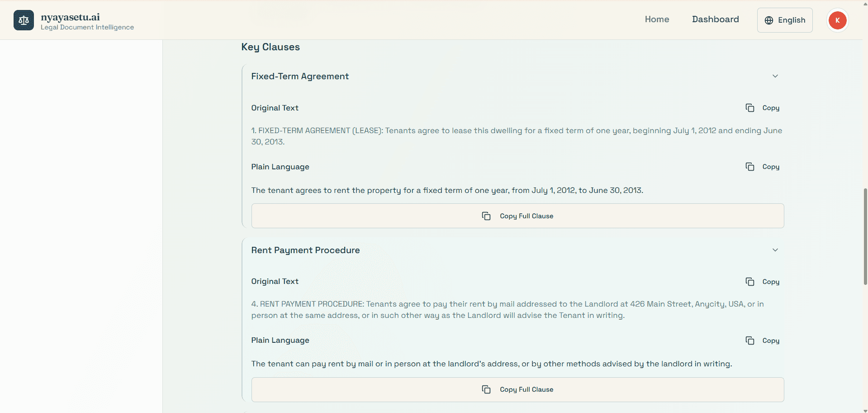Copy icon for Rent Payment Plain Language
The width and height of the screenshot is (868, 413).
coord(749,341)
